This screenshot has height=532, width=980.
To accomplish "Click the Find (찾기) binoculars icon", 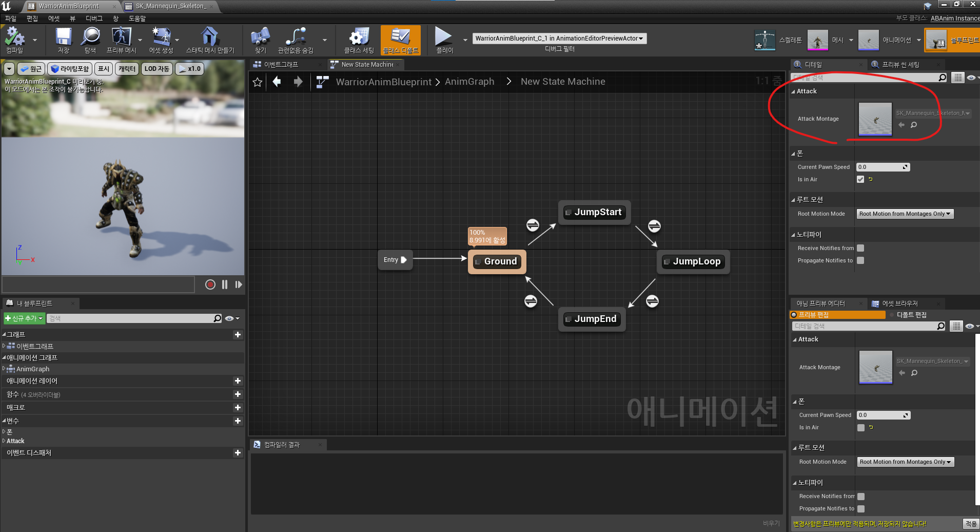I will (261, 40).
